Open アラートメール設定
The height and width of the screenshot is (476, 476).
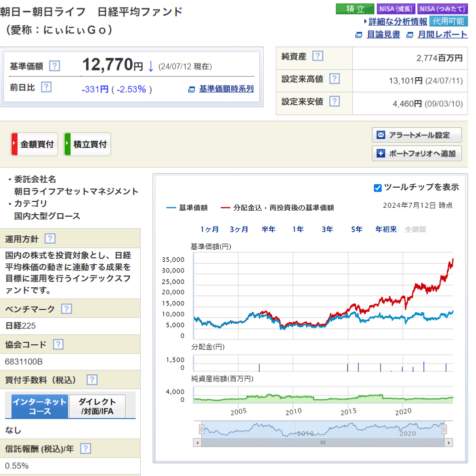pyautogui.click(x=417, y=135)
